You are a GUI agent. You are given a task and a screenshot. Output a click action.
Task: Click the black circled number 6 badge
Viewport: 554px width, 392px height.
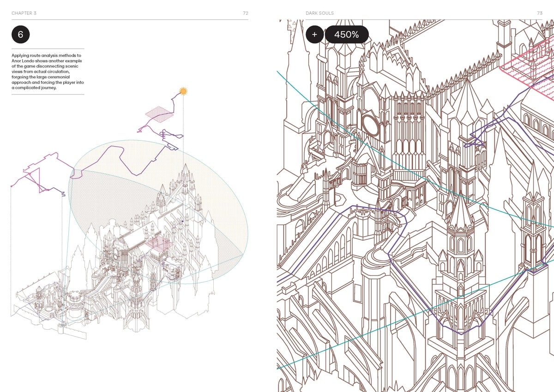[20, 35]
